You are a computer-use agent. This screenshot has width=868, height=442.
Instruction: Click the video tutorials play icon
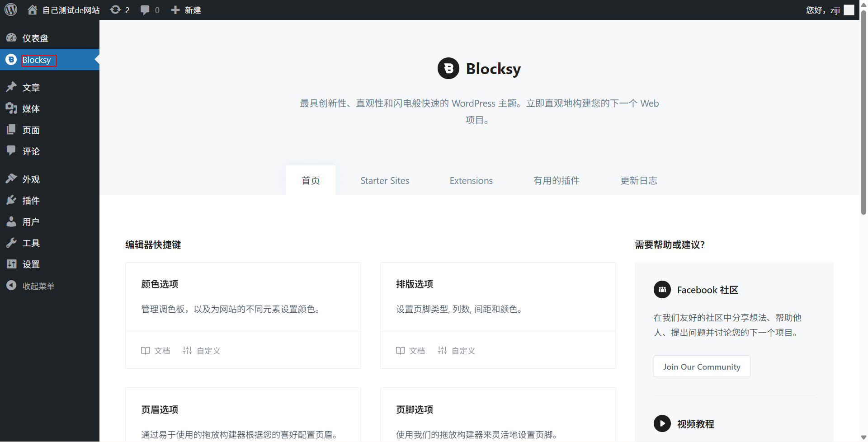click(662, 423)
